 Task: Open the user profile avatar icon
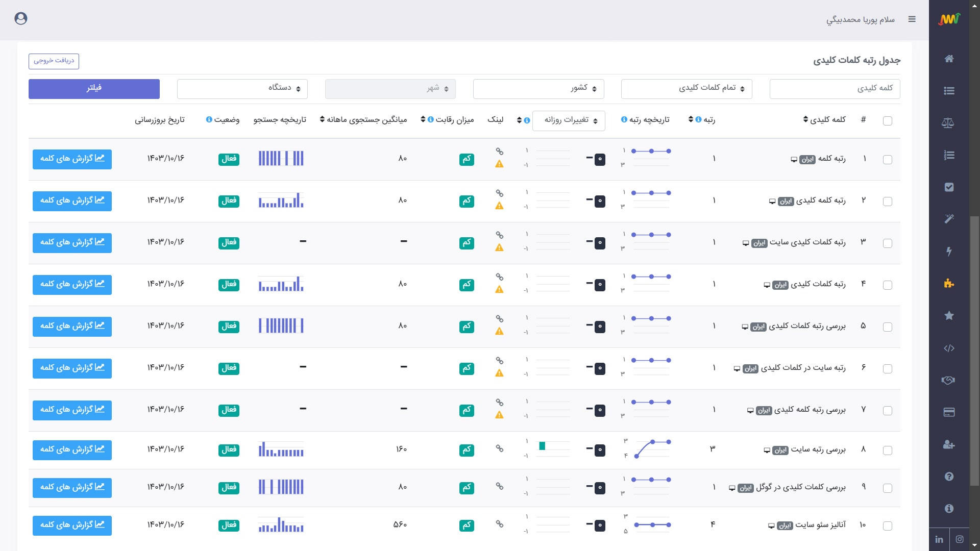(x=21, y=18)
